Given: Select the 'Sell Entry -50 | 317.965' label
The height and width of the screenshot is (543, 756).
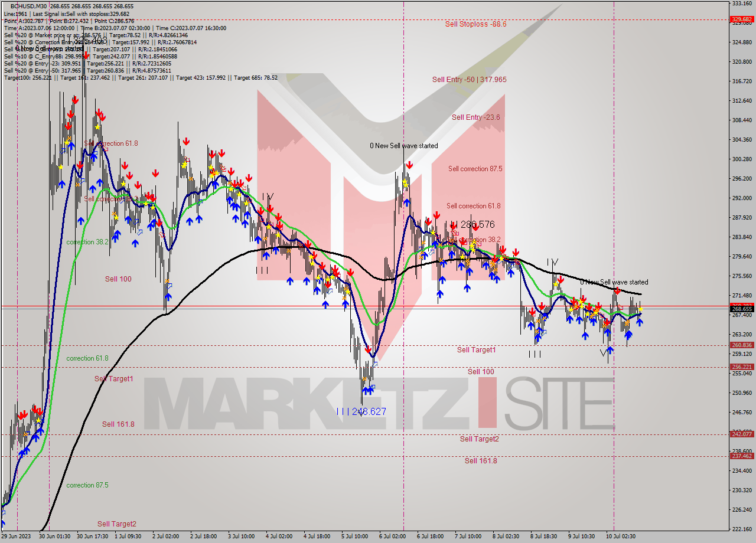Looking at the screenshot, I should point(469,79).
